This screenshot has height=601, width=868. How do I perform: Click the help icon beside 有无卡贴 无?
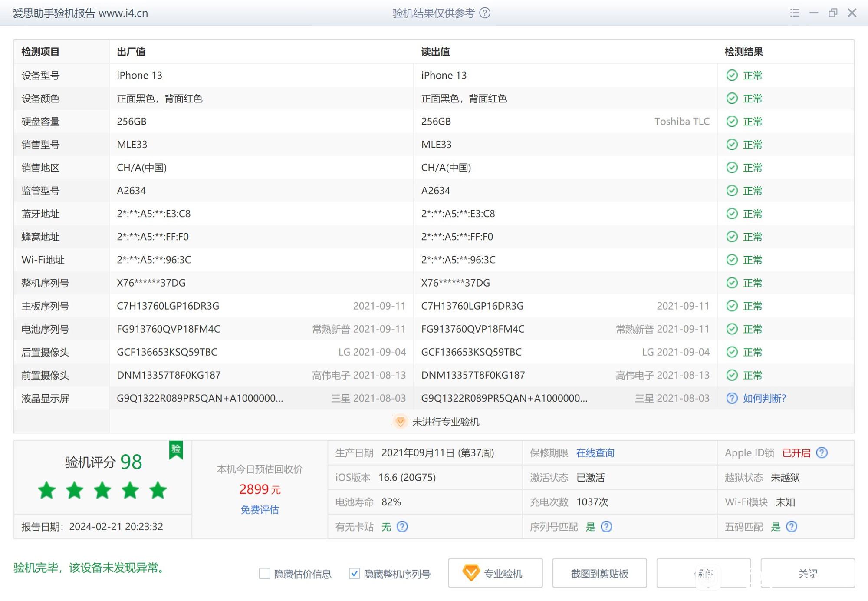pos(402,526)
